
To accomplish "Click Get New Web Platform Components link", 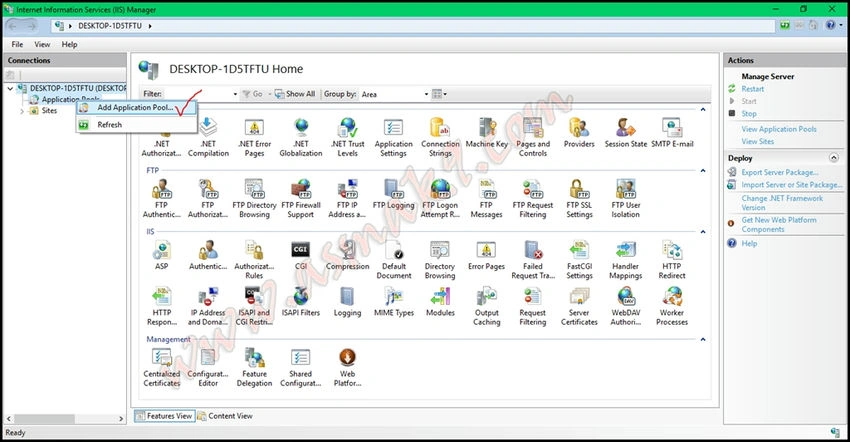I will pyautogui.click(x=779, y=225).
